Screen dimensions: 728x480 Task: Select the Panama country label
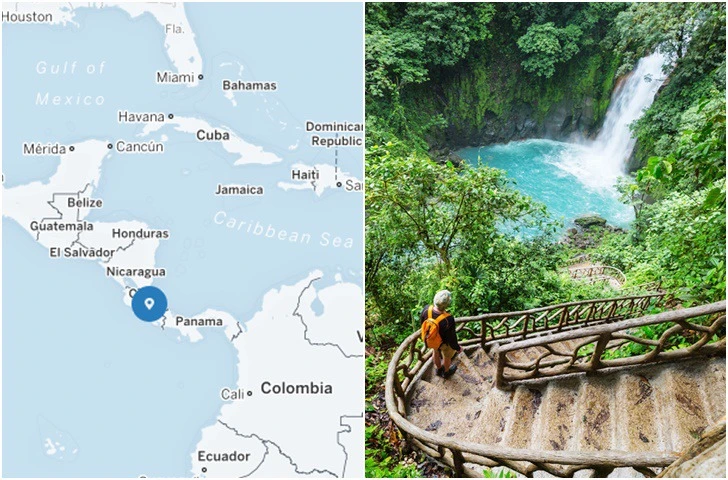click(x=199, y=321)
